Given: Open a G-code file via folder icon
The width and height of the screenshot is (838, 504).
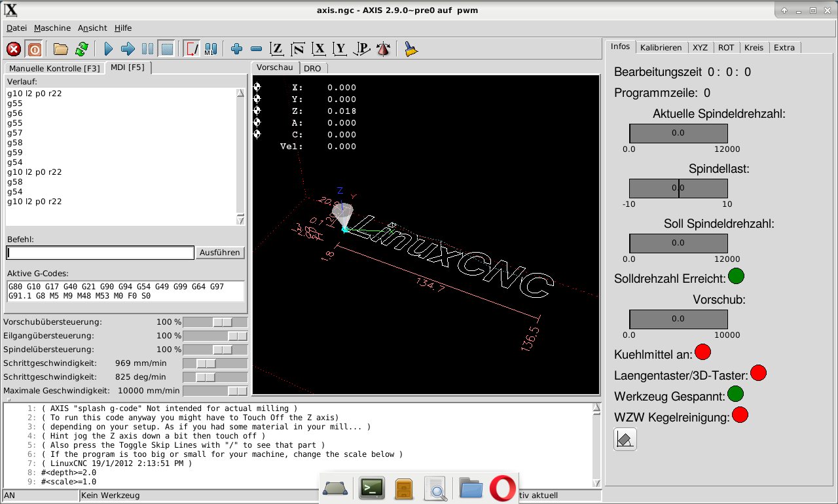Looking at the screenshot, I should [x=61, y=49].
